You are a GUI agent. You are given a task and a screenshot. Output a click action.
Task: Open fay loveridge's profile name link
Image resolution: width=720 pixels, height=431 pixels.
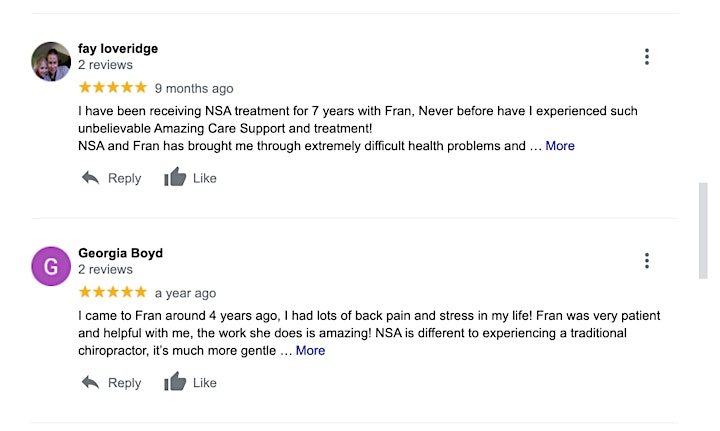tap(118, 49)
